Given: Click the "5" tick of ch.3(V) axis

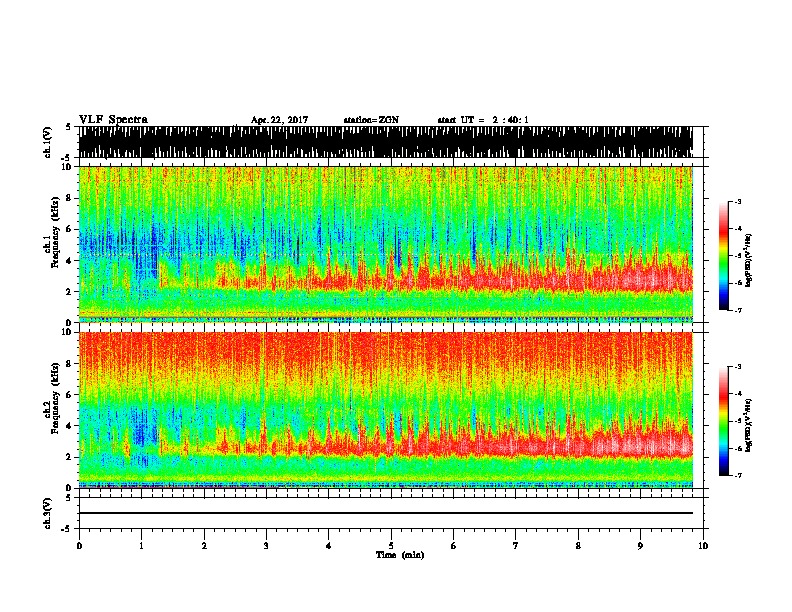Looking at the screenshot, I should tap(69, 498).
